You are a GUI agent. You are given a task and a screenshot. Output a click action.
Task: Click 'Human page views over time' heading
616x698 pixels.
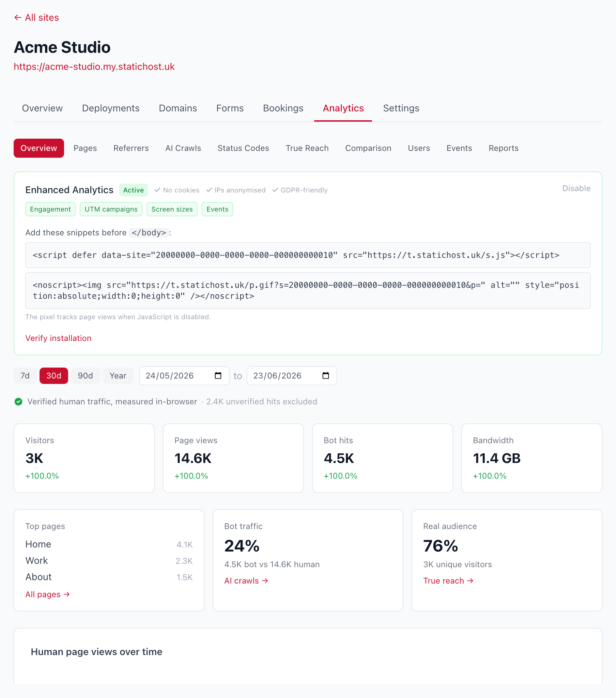(x=97, y=652)
